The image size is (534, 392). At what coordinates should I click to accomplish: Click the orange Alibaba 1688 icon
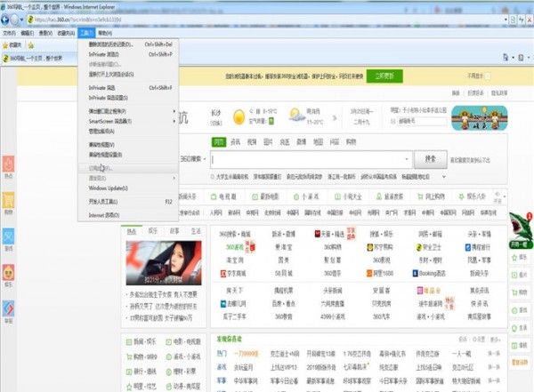(x=369, y=273)
